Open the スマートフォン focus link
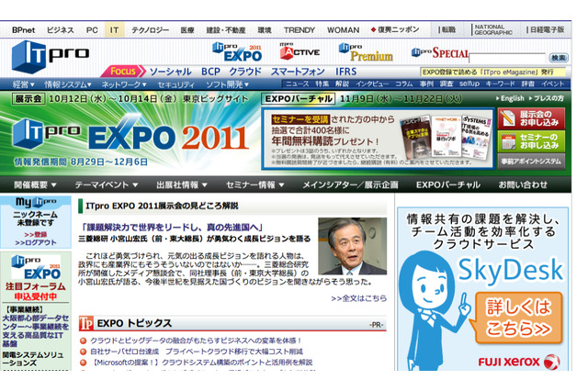588x391 pixels. 298,72
